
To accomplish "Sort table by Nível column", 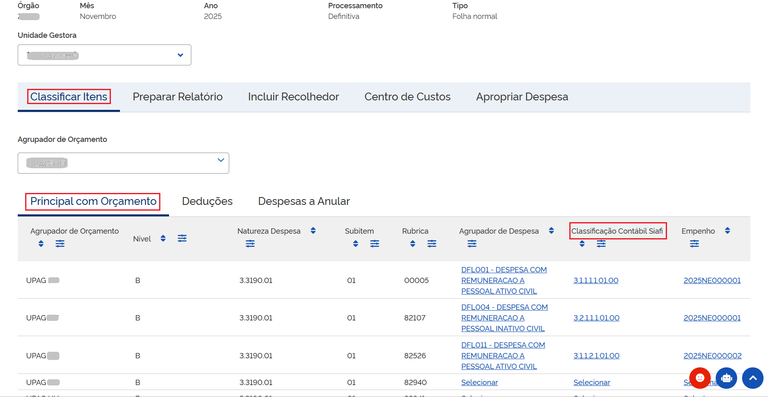I will (163, 238).
